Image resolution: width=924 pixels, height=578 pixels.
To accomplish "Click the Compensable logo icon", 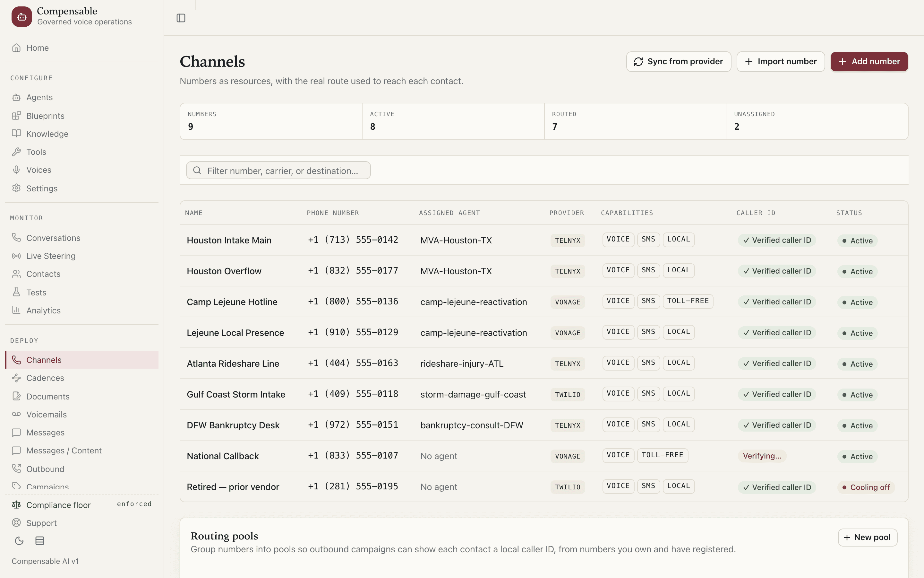I will tap(22, 16).
